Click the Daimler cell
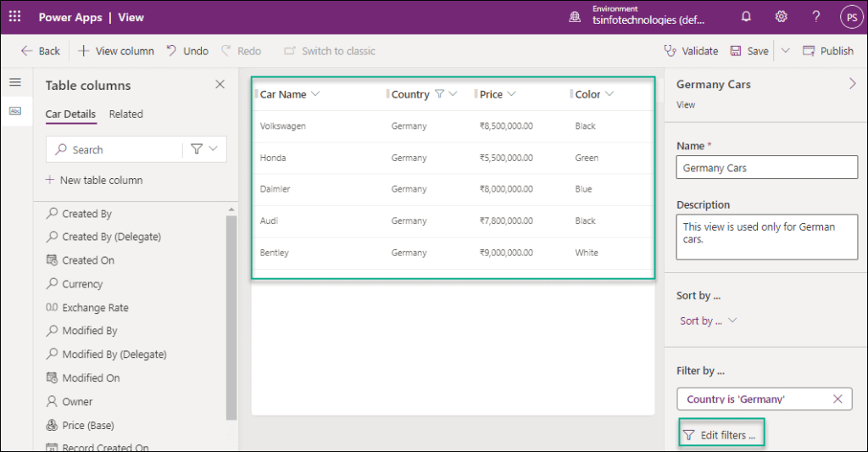This screenshot has height=452, width=868. click(x=275, y=189)
